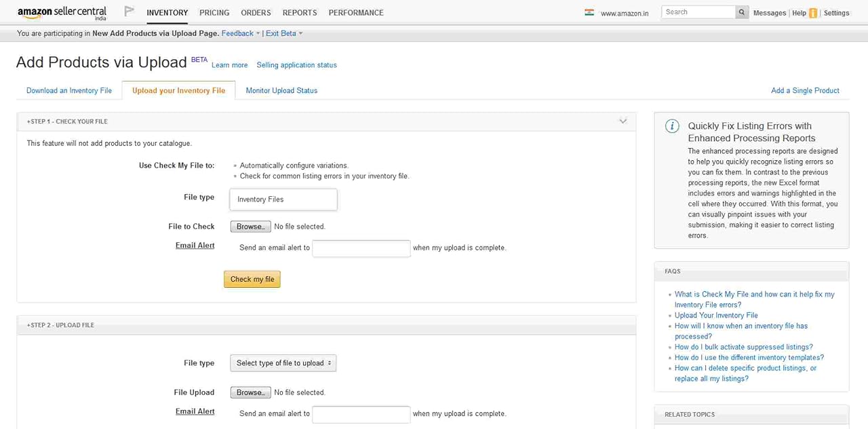The width and height of the screenshot is (868, 429).
Task: Click the Step 1 email alert input field
Action: click(361, 248)
